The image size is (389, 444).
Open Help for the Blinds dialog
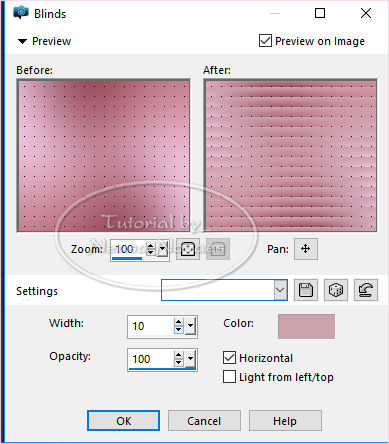[x=285, y=421]
